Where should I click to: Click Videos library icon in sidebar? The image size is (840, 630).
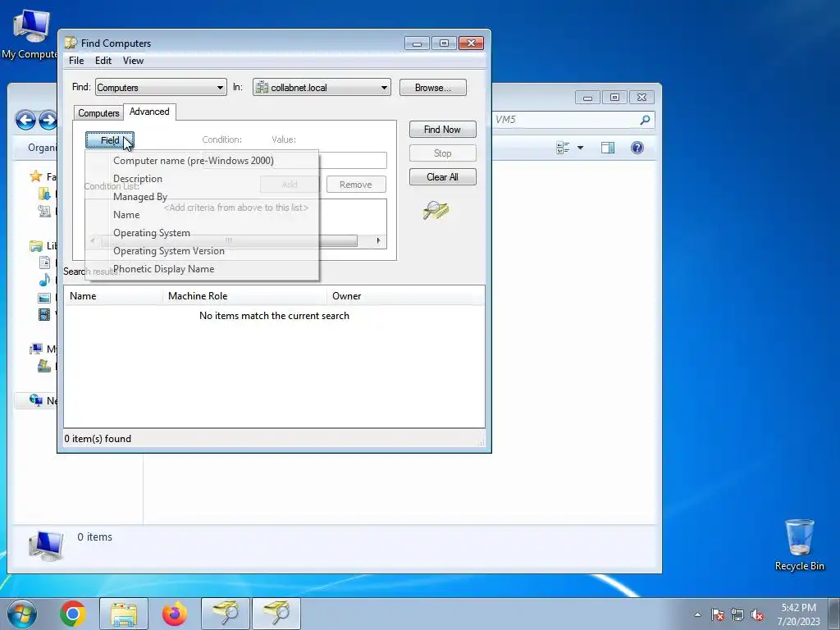[44, 314]
